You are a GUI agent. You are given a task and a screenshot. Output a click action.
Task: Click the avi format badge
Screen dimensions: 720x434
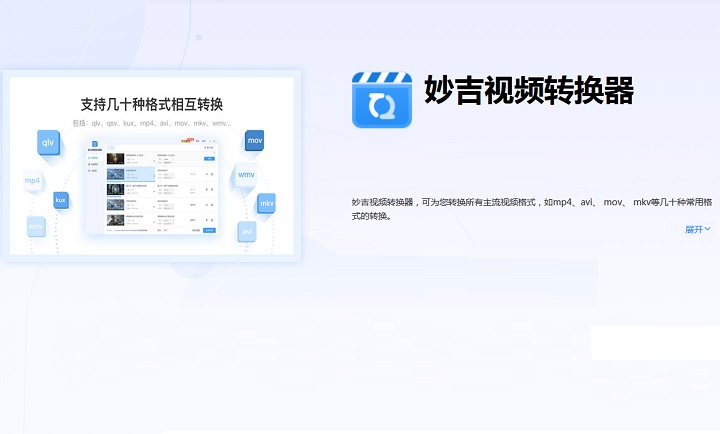[x=247, y=231]
